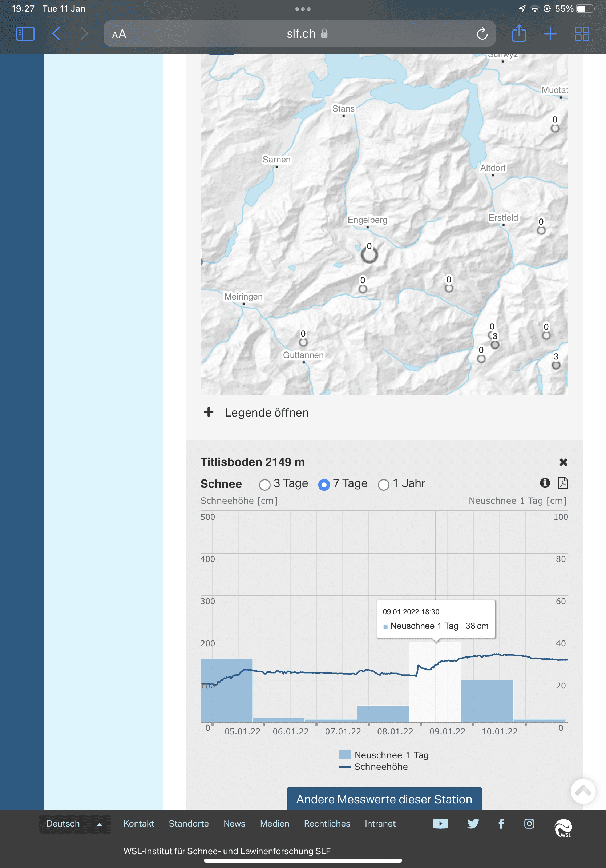This screenshot has height=868, width=606.
Task: Click Andere Messwerte dieser Station button
Action: 384,799
